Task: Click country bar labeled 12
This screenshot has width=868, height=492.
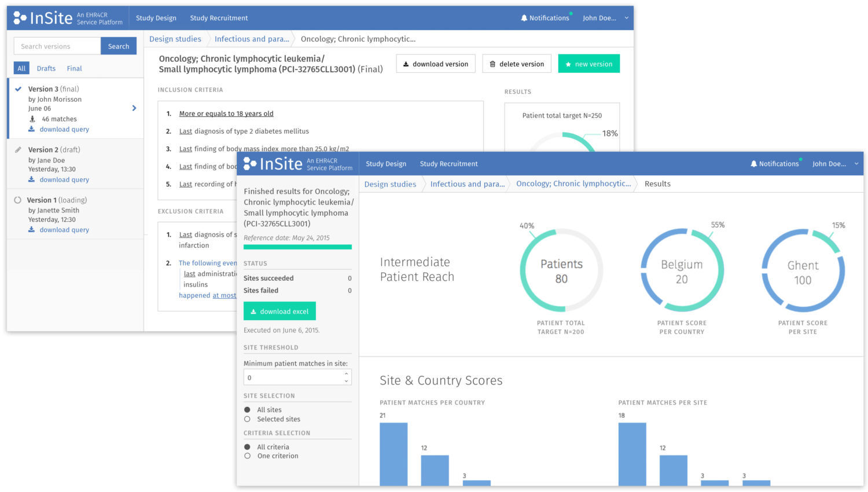Action: pyautogui.click(x=435, y=471)
